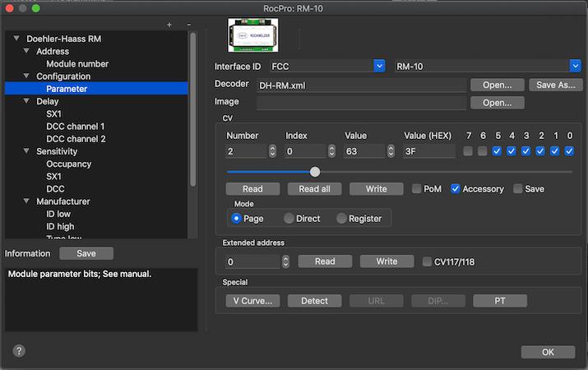Open the Interface ID FCC dropdown
Image resolution: width=588 pixels, height=370 pixels.
click(x=379, y=66)
